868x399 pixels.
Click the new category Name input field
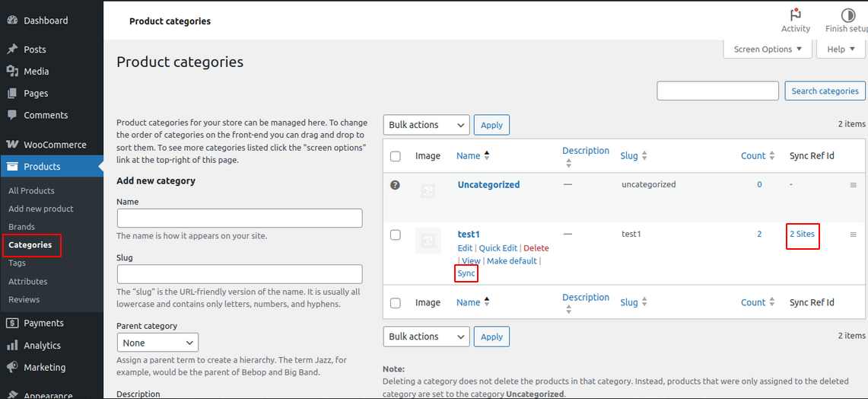point(240,219)
